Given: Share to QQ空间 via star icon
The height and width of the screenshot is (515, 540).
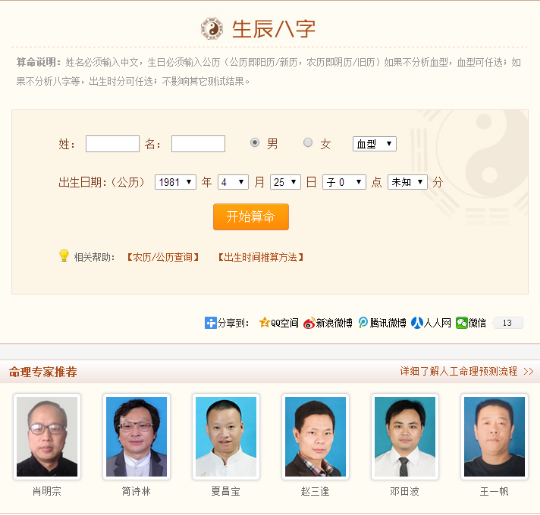Looking at the screenshot, I should click(264, 323).
